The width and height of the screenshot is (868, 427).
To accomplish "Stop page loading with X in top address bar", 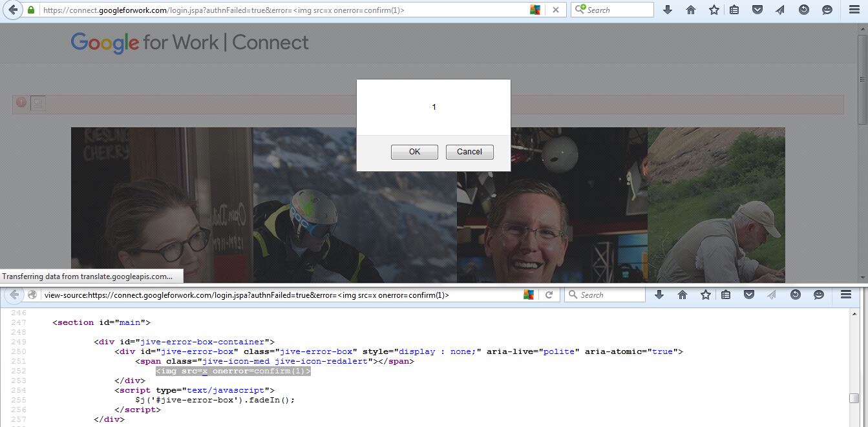I will pos(555,10).
